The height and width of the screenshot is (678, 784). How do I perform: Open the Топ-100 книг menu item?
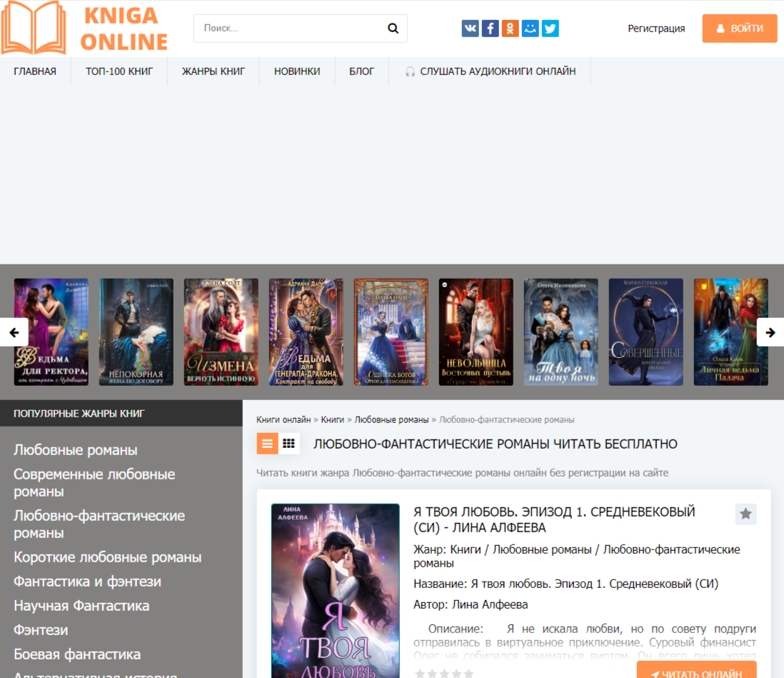point(119,71)
